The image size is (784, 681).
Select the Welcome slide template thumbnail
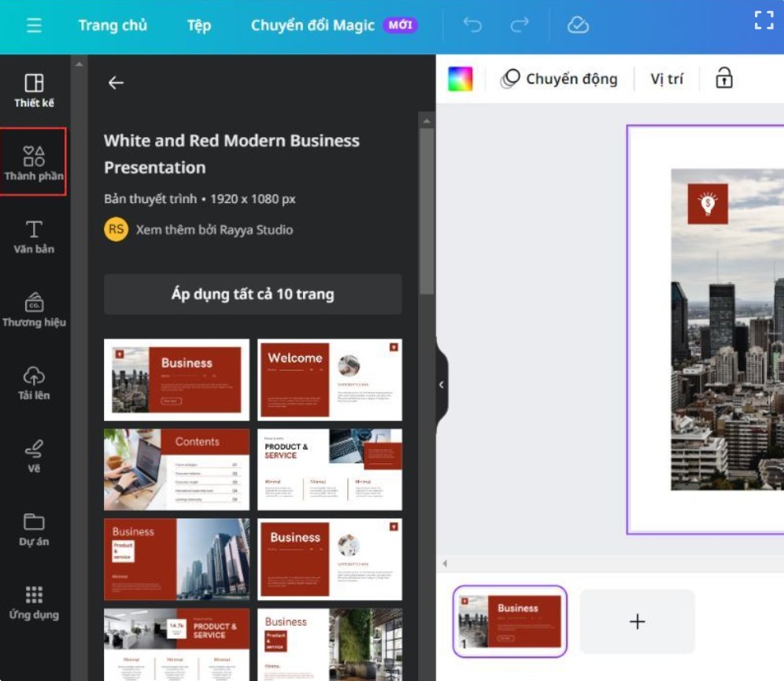point(329,379)
